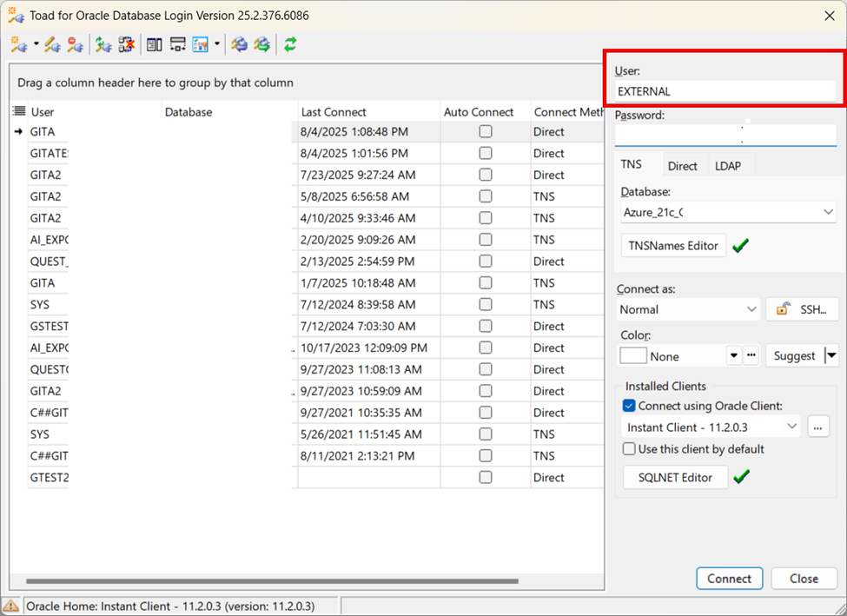Click the delete connection icon
The width and height of the screenshot is (847, 616).
(x=76, y=44)
